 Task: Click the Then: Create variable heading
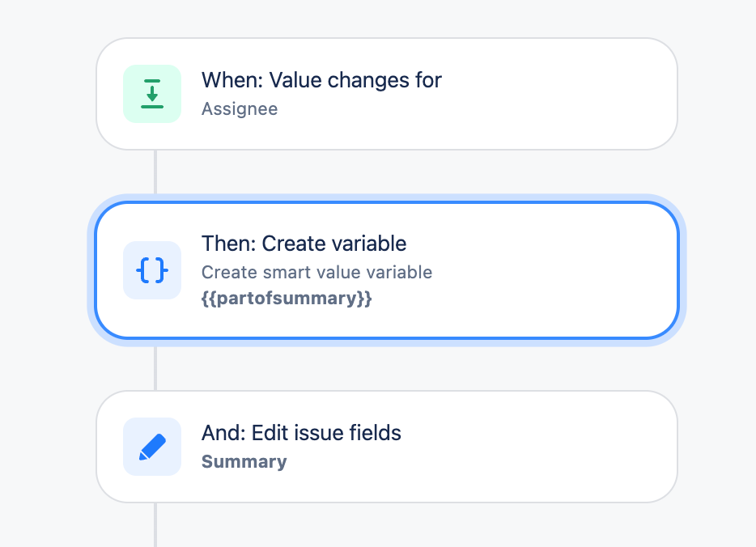[x=304, y=244]
